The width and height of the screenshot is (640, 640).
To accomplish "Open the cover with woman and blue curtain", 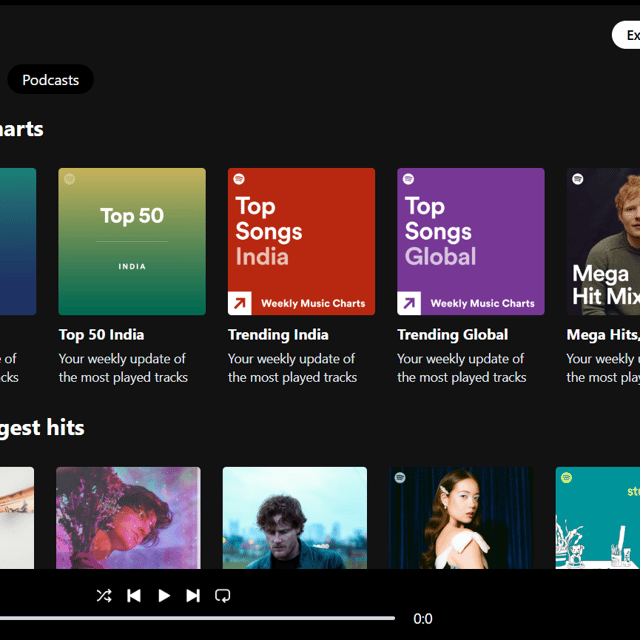I will [x=461, y=518].
